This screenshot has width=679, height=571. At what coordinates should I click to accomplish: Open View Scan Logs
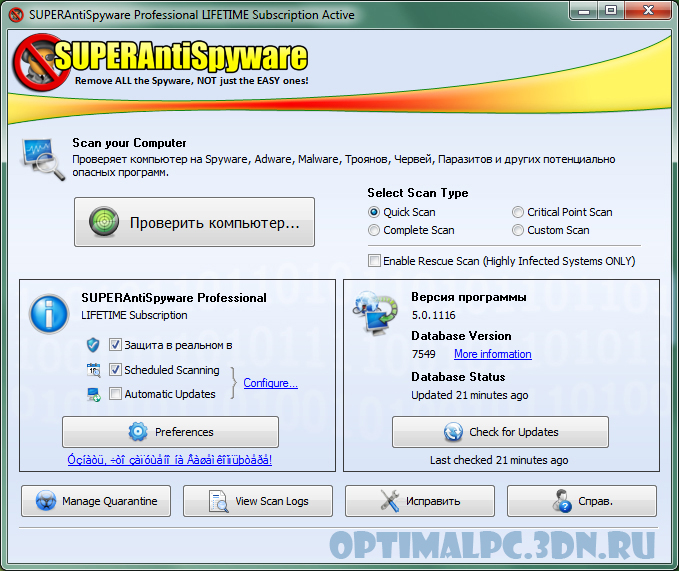(x=258, y=501)
